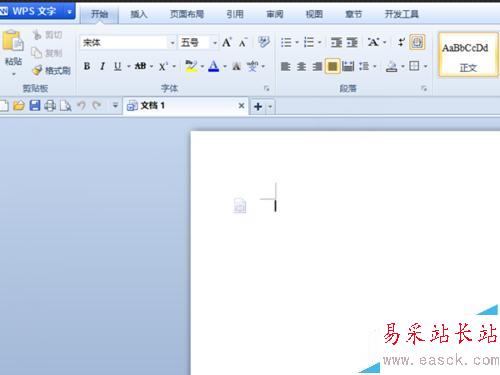Click the Print Preview icon
This screenshot has height=375, width=500.
(66, 106)
